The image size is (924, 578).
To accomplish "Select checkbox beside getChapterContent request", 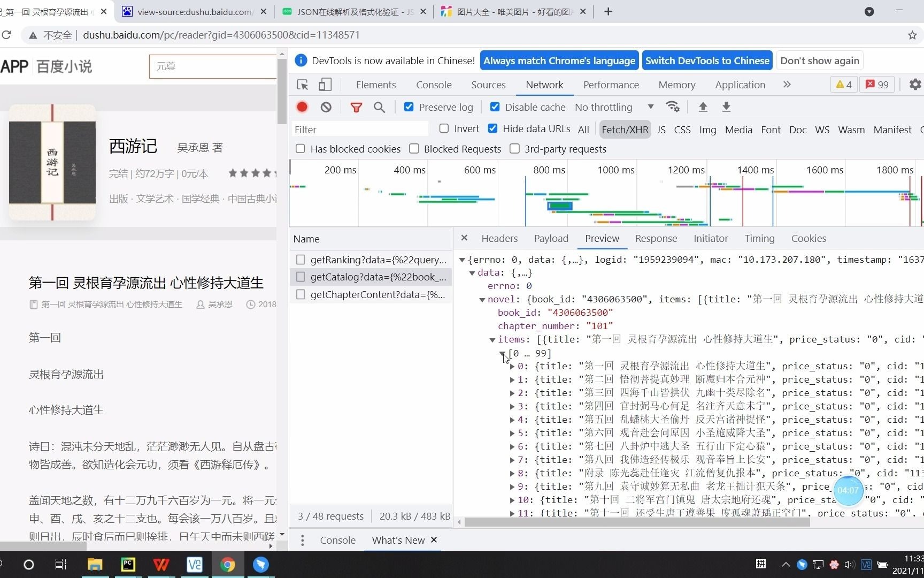I will [x=301, y=294].
